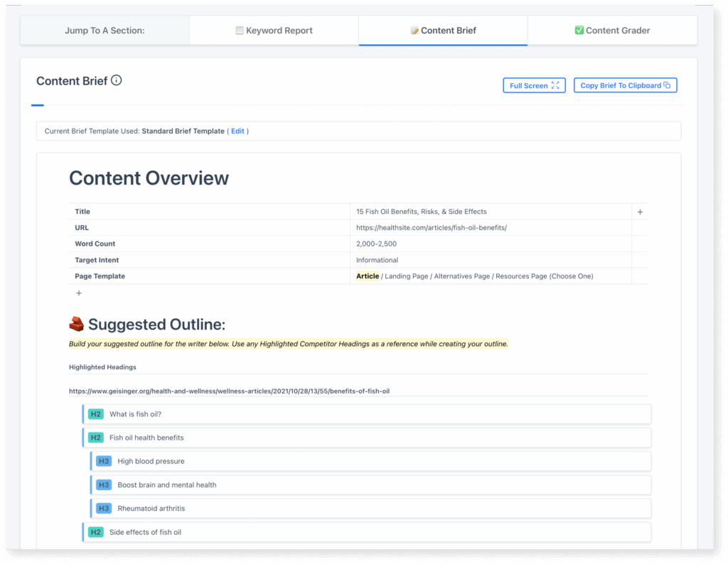Switch to the Content Grader tab
Screen dimensions: 728x564
pyautogui.click(x=612, y=30)
